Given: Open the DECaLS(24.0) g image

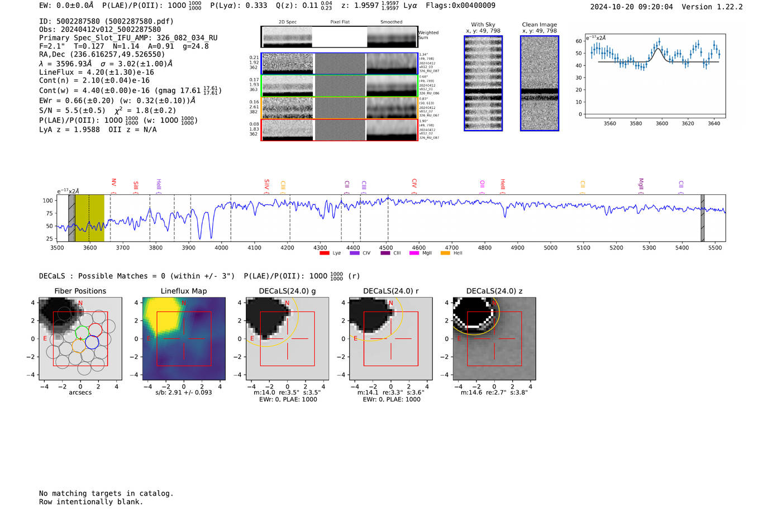Looking at the screenshot, I should (x=287, y=338).
